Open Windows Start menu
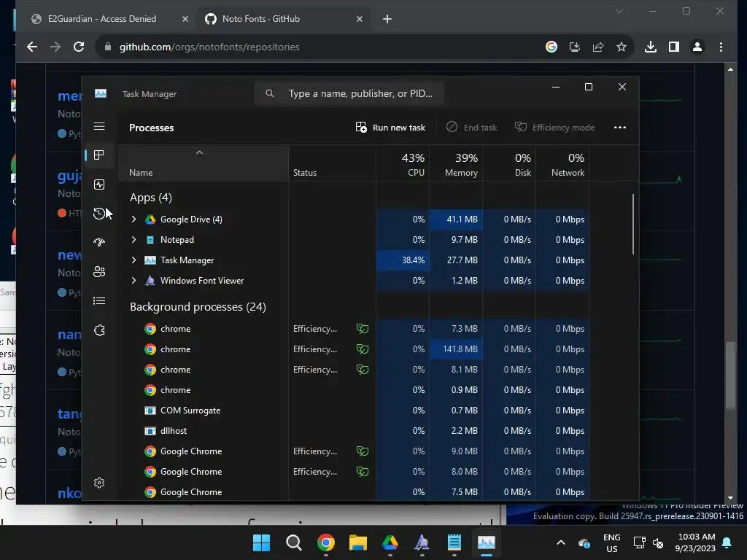The height and width of the screenshot is (560, 747). pyautogui.click(x=261, y=542)
